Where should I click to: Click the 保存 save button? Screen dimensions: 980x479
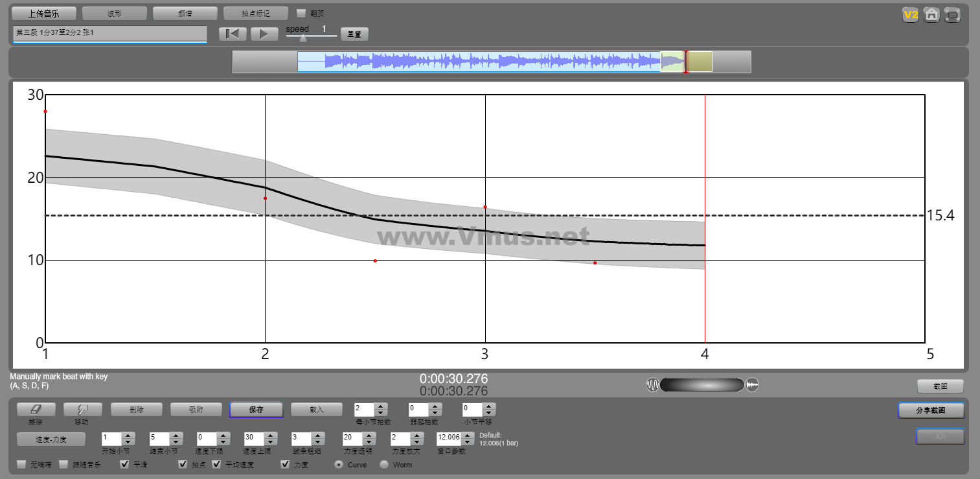tap(256, 410)
